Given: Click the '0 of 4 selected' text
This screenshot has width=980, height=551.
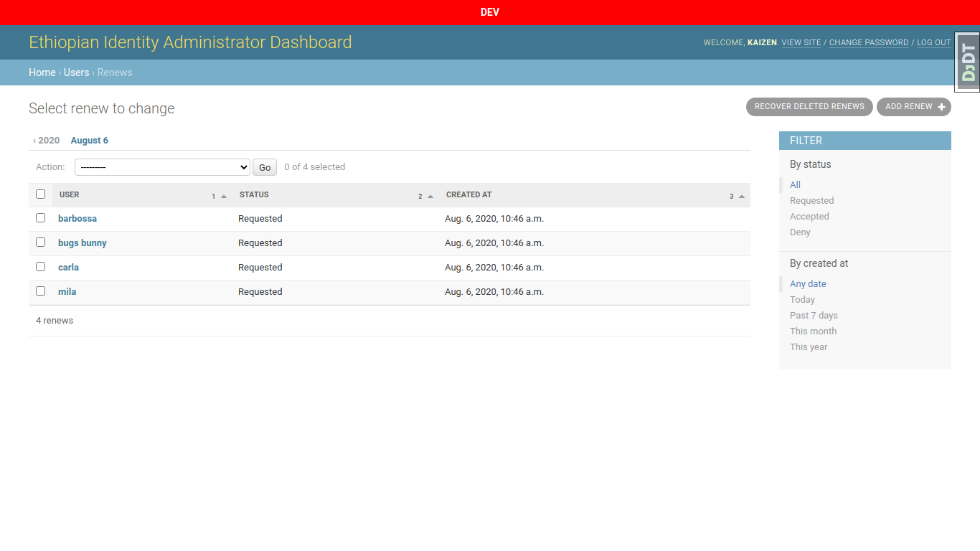Looking at the screenshot, I should [x=315, y=167].
